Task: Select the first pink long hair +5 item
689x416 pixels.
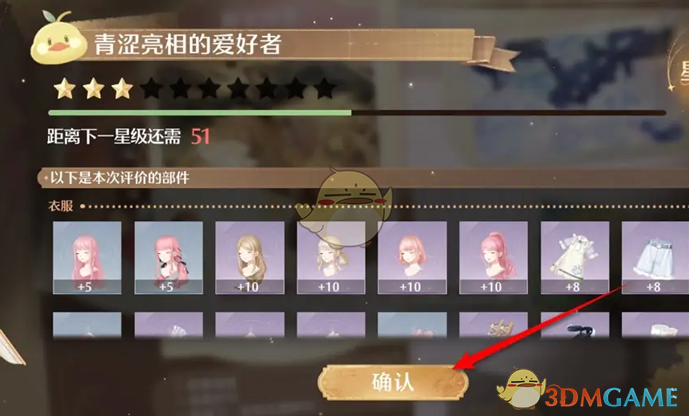Action: coord(87,257)
